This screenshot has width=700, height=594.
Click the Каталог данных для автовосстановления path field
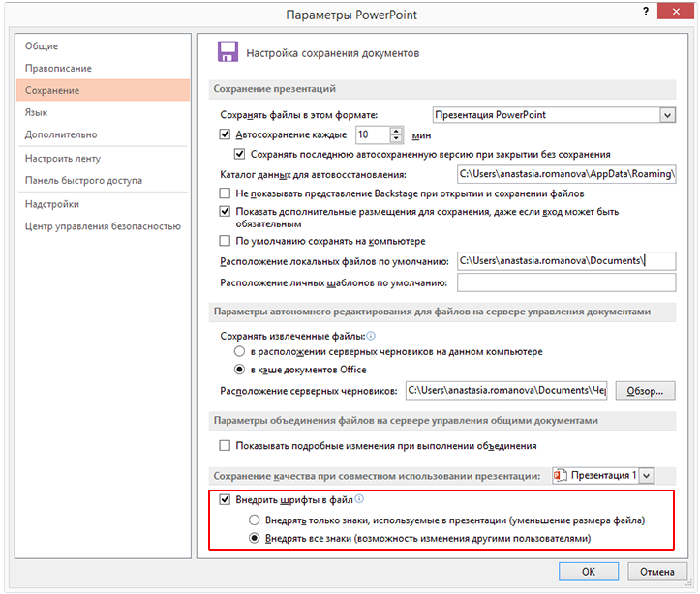566,174
